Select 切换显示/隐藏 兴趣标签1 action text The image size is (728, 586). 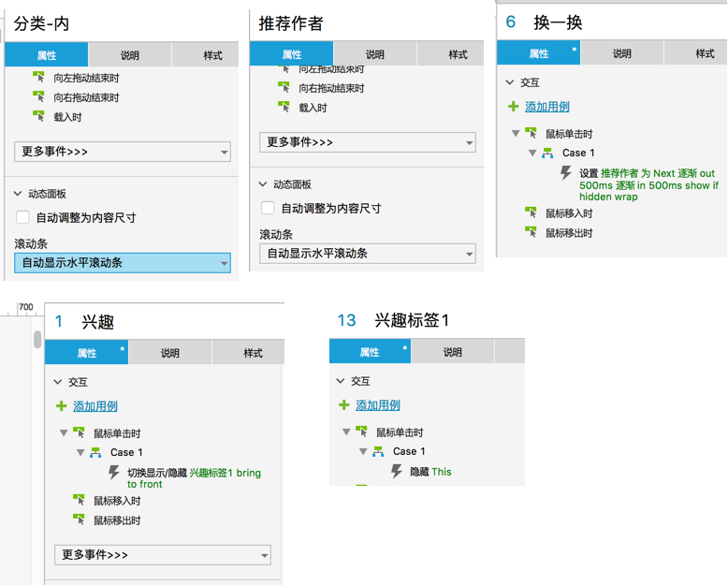pyautogui.click(x=194, y=478)
